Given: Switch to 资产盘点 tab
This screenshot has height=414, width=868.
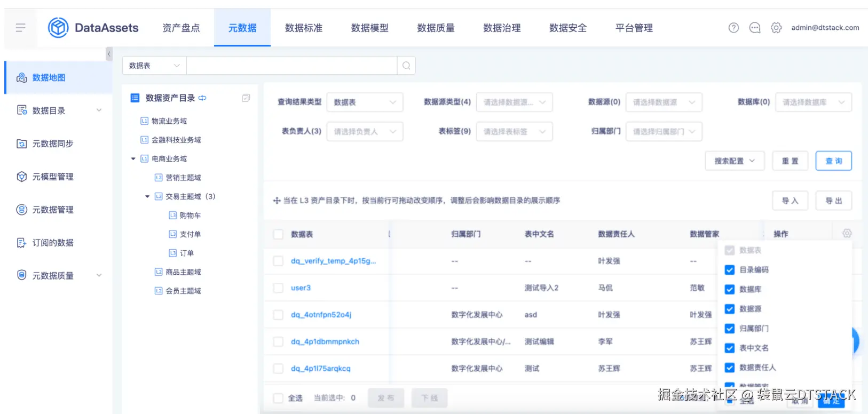Looking at the screenshot, I should 181,28.
